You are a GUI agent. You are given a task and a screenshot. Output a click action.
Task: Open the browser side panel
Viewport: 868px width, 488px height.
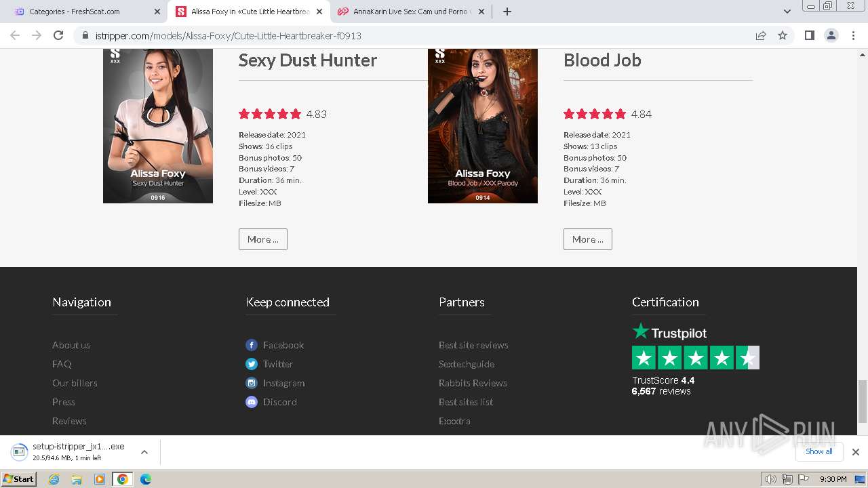pos(809,35)
